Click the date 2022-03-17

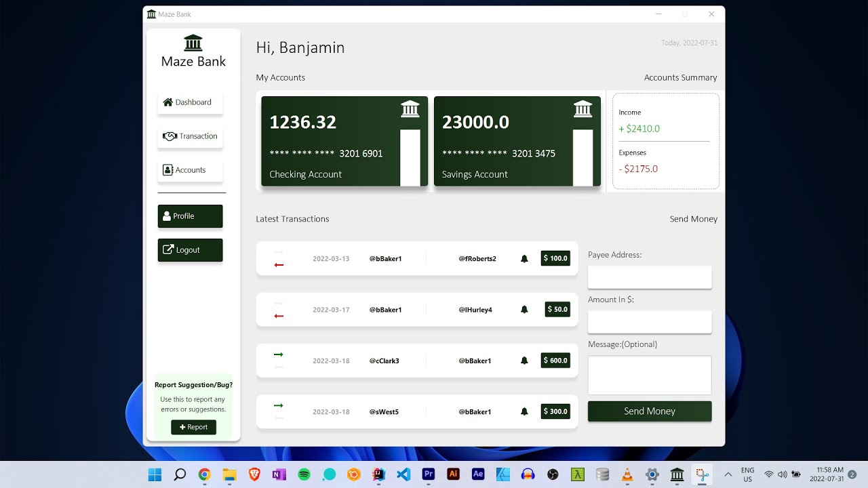pyautogui.click(x=331, y=310)
